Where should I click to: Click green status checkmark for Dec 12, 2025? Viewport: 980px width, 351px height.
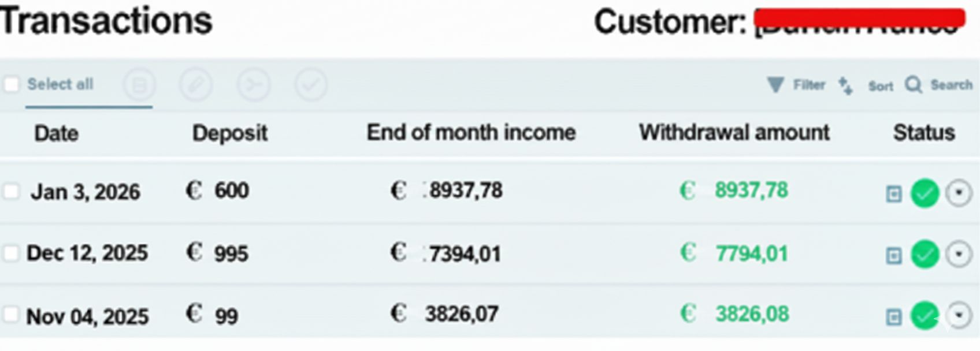click(925, 255)
